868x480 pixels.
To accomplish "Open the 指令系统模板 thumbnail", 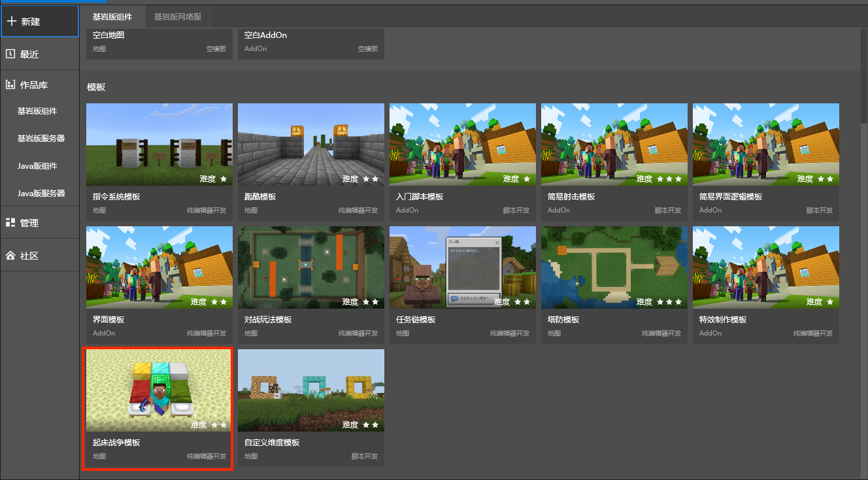I will (x=159, y=145).
